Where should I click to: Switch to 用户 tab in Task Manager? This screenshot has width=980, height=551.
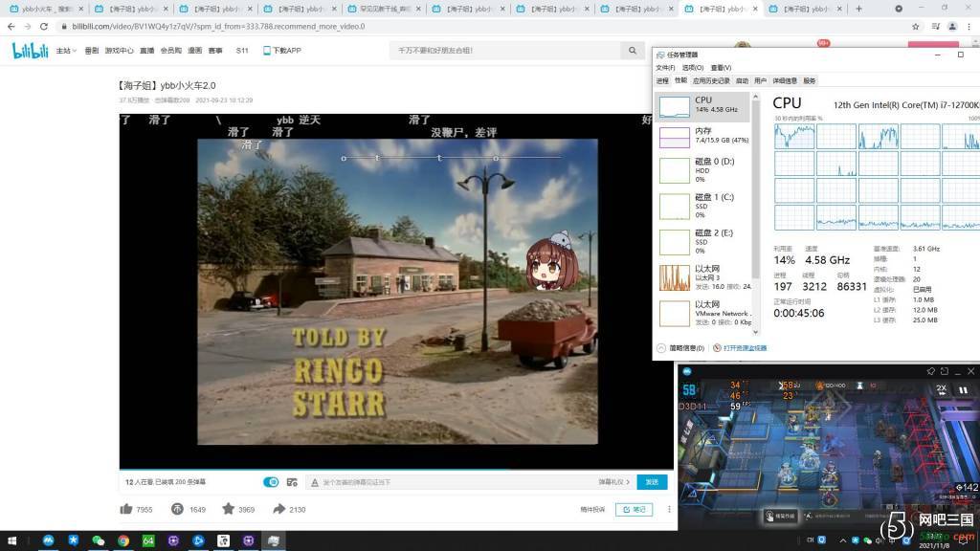[760, 80]
